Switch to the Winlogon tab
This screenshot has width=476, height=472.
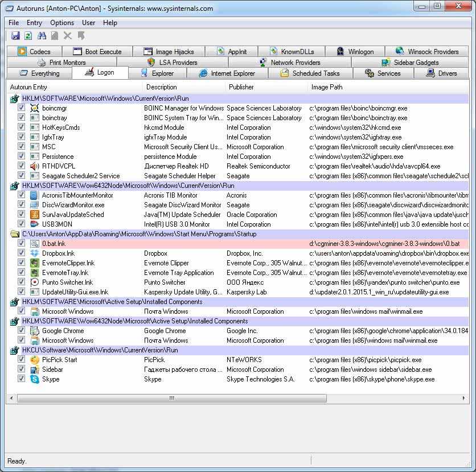355,52
